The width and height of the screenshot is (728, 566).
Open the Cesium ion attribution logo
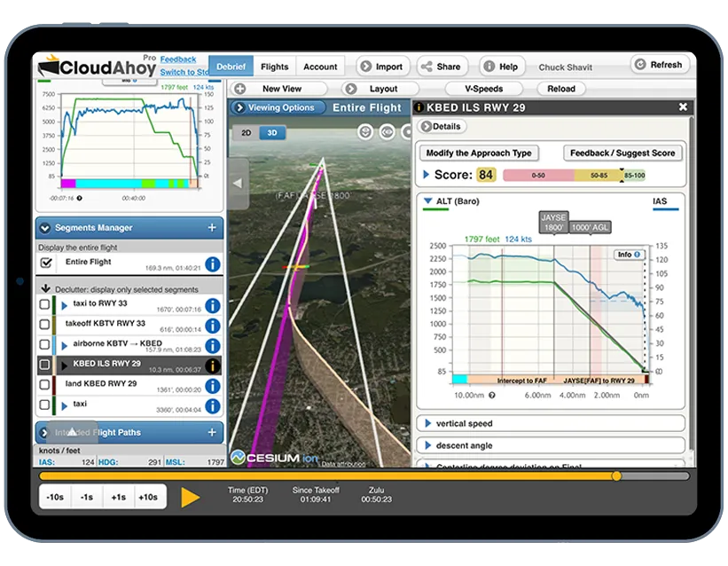pyautogui.click(x=274, y=458)
